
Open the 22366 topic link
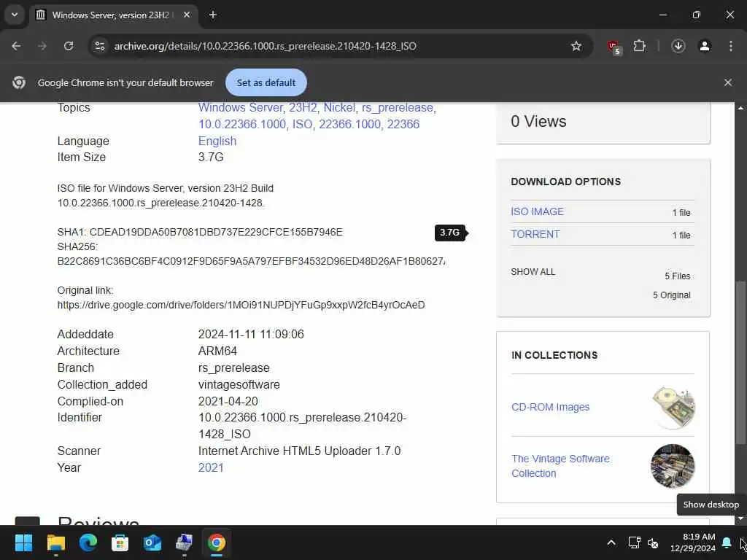click(x=403, y=124)
